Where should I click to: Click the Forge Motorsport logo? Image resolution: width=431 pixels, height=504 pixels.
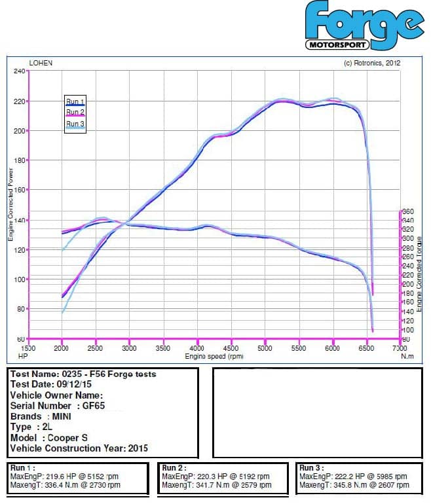(x=364, y=26)
